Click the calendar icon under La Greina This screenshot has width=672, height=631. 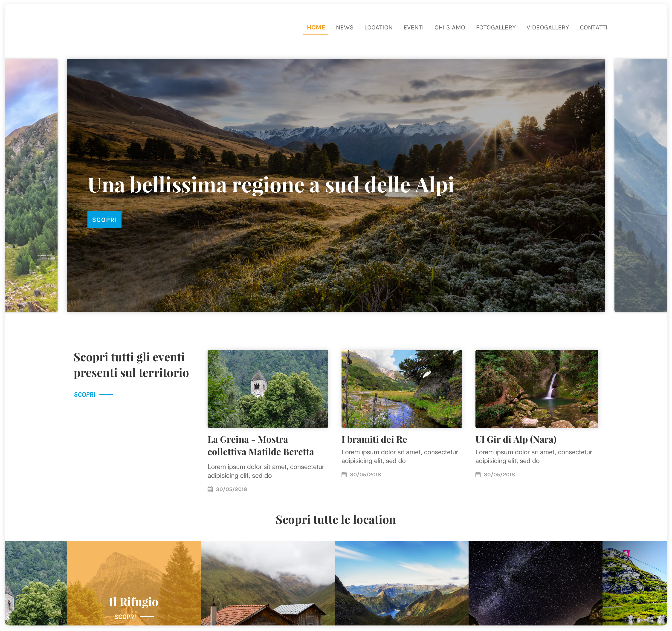(x=210, y=489)
